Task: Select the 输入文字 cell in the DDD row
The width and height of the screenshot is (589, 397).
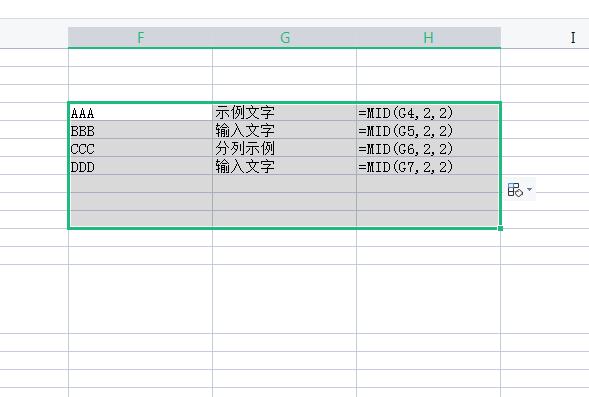Action: (284, 166)
